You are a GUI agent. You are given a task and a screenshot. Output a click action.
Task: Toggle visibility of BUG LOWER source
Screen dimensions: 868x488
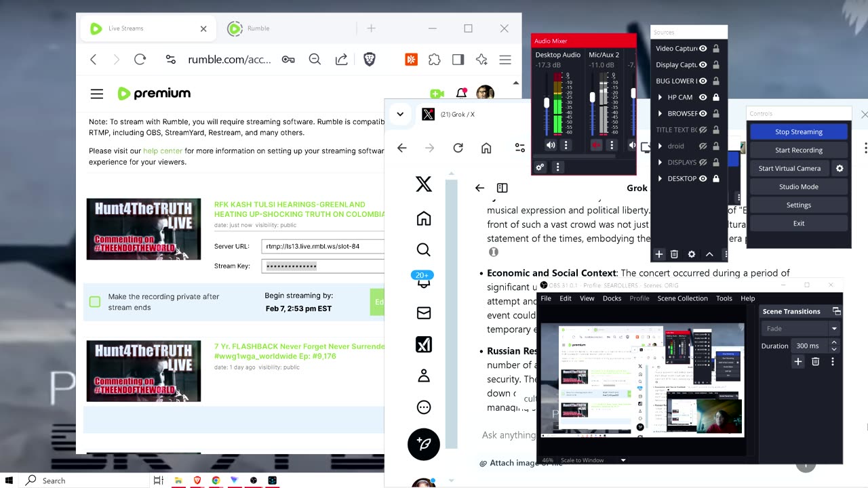703,81
